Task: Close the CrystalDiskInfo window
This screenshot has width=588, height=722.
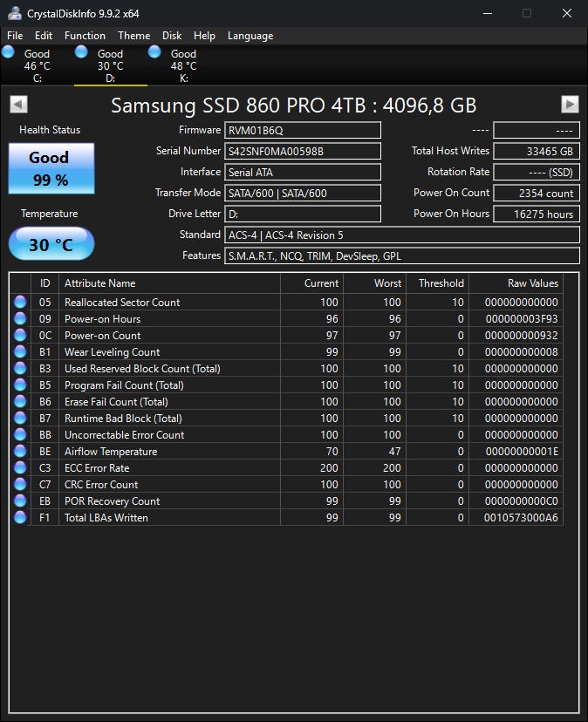Action: (567, 13)
